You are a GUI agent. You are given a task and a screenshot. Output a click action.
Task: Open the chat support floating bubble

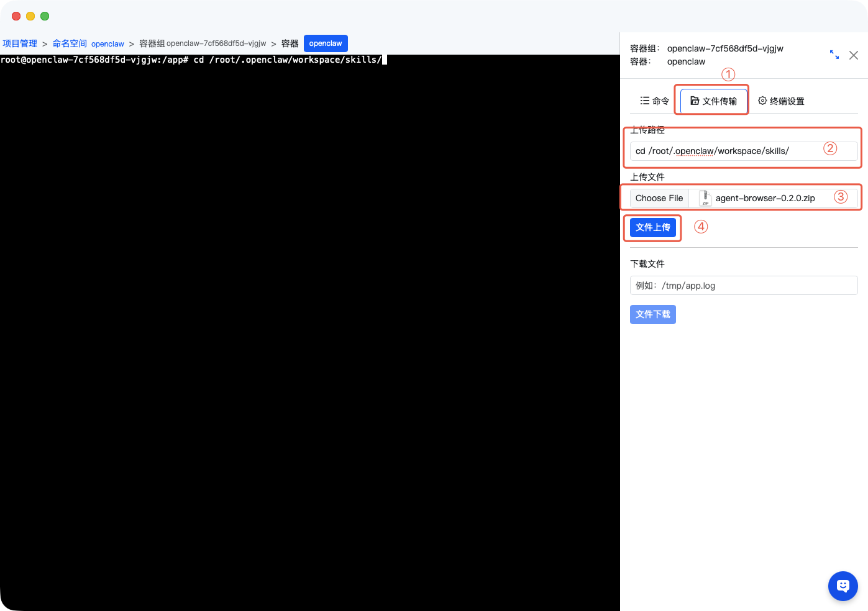843,586
